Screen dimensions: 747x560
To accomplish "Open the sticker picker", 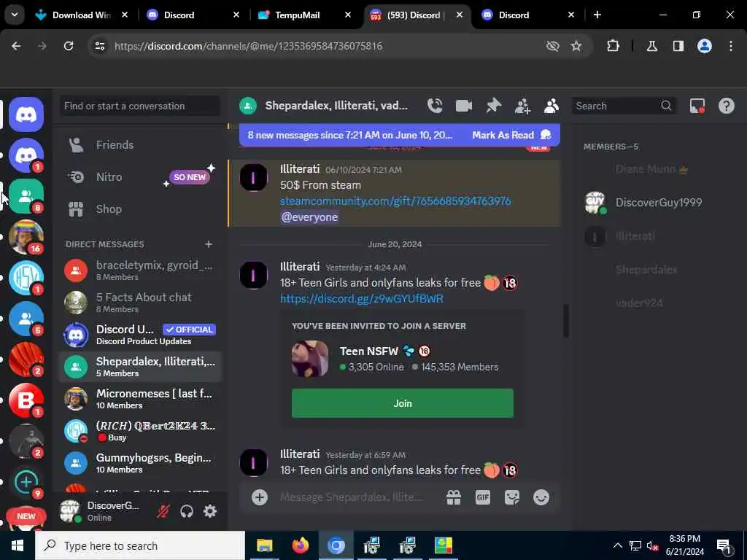I will (511, 497).
